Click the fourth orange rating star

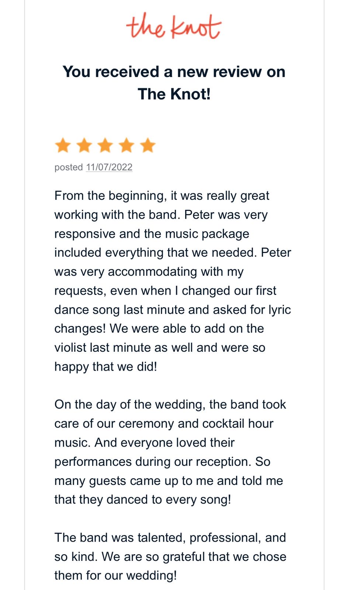pyautogui.click(x=126, y=145)
